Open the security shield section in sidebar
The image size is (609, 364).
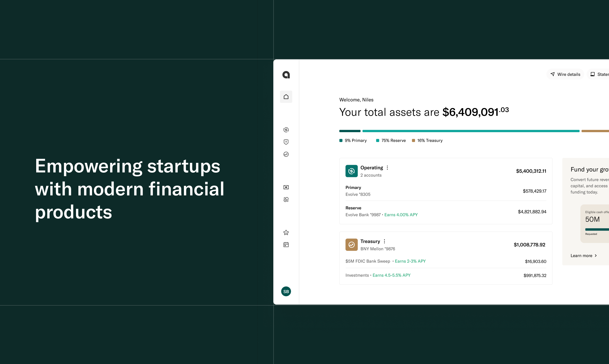coord(286,142)
